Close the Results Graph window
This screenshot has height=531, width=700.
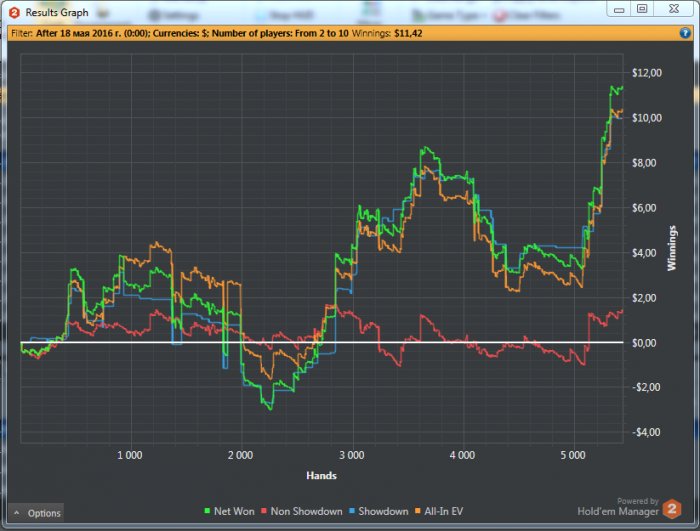[x=674, y=9]
